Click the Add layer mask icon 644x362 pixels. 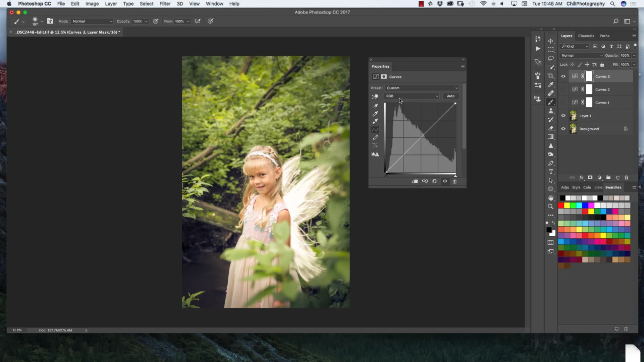[x=590, y=178]
